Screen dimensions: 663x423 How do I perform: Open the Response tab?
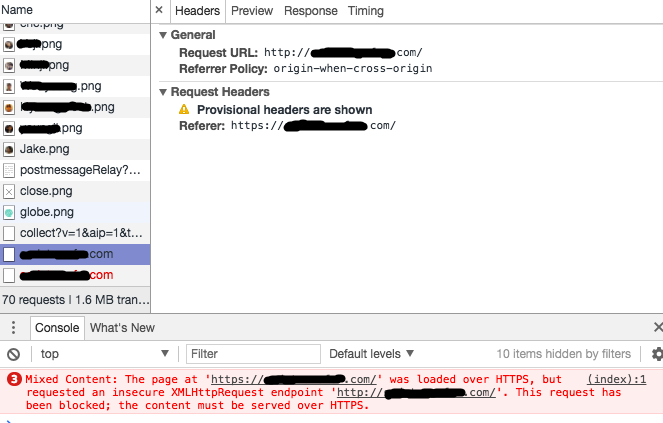(311, 11)
